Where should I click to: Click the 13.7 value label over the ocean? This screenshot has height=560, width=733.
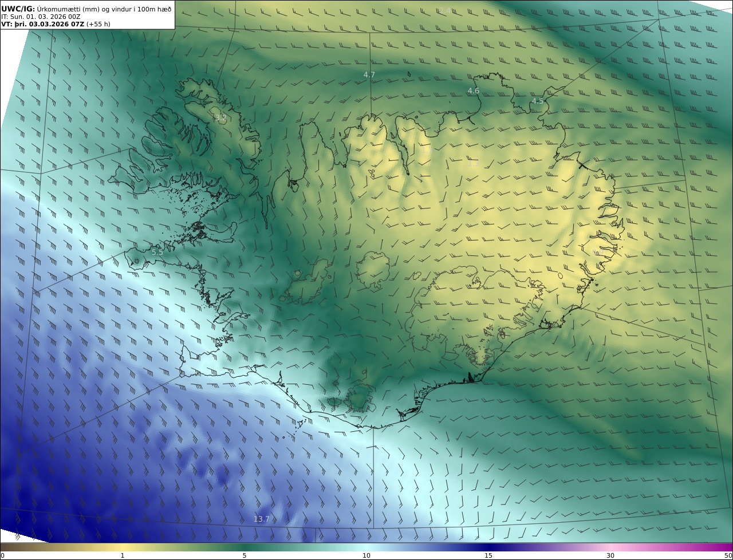pos(261,519)
